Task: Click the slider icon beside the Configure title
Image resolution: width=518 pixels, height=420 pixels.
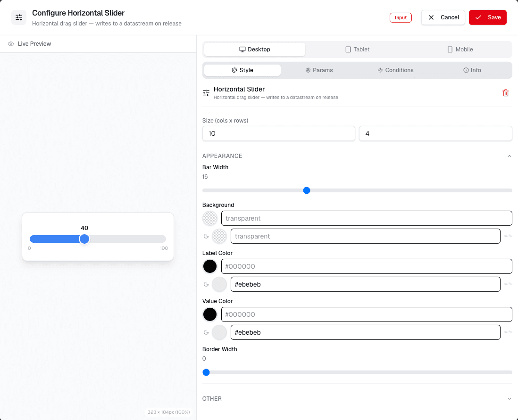Action: 19,17
